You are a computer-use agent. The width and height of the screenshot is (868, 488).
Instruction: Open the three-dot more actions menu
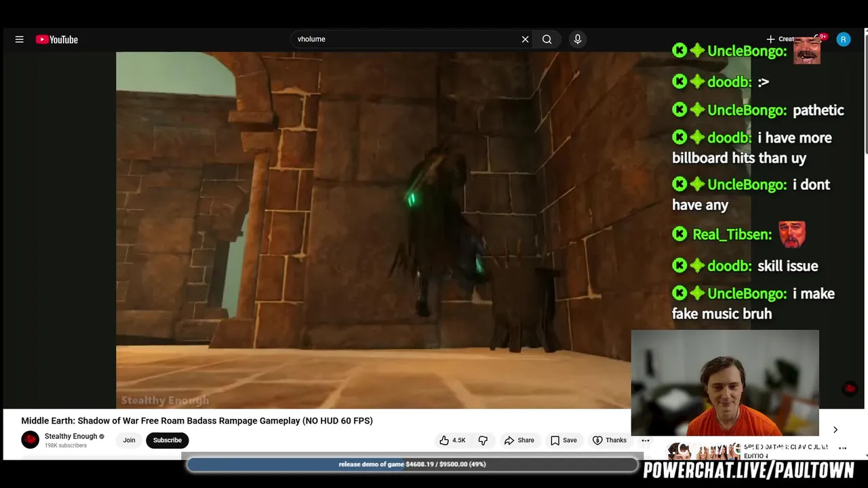pos(646,441)
